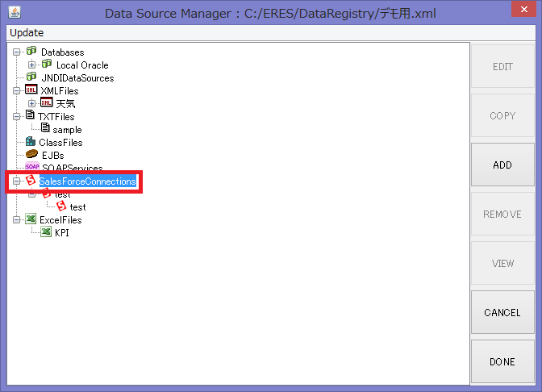Viewport: 542px width, 392px height.
Task: Close the Data Source Manager window
Action: tap(523, 9)
